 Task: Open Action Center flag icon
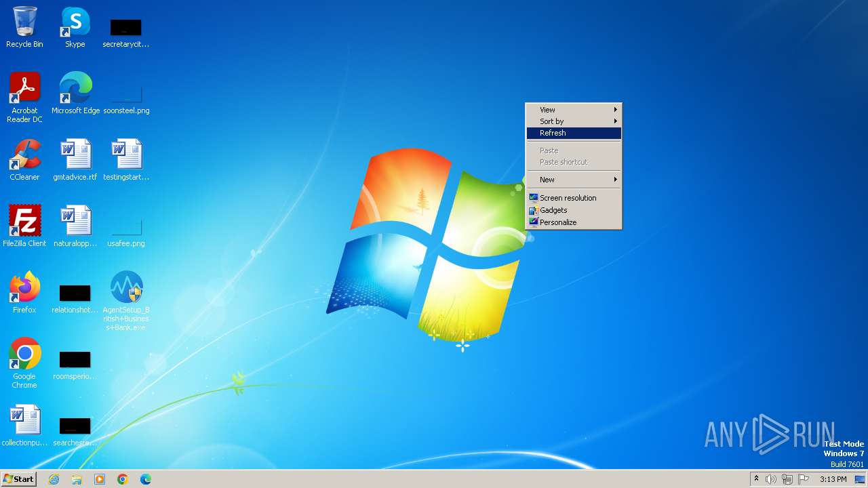(804, 479)
